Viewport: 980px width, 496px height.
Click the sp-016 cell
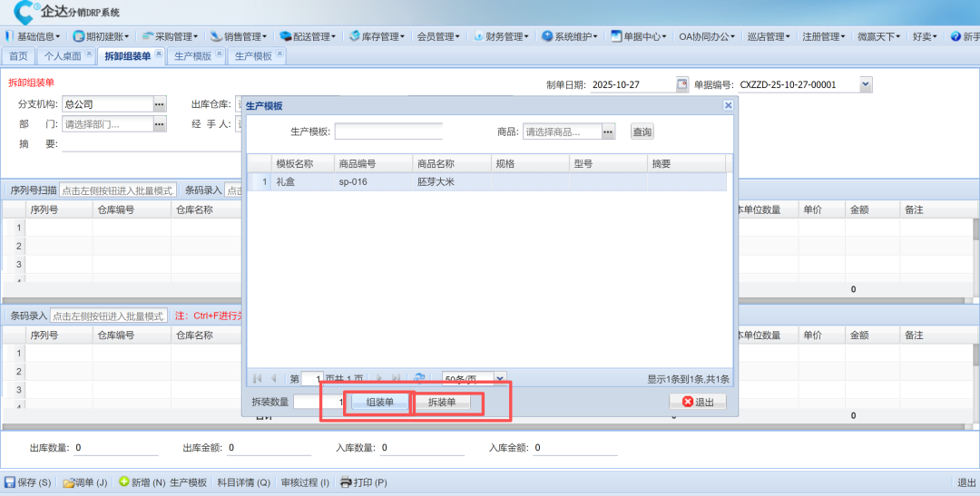coord(373,181)
